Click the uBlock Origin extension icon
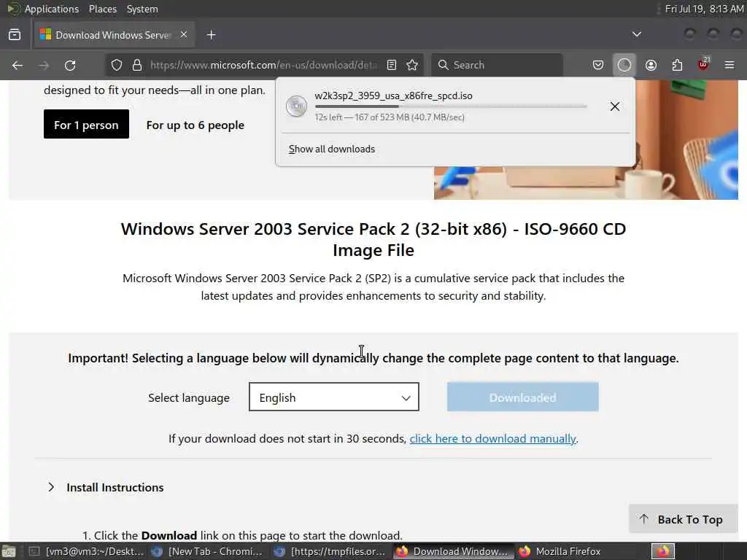Image resolution: width=747 pixels, height=560 pixels. (x=703, y=64)
